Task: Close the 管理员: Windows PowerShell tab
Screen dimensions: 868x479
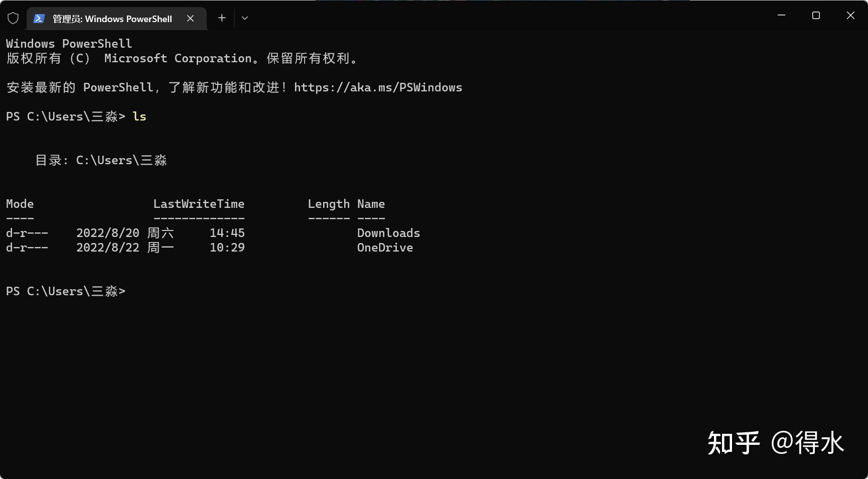Action: tap(190, 18)
